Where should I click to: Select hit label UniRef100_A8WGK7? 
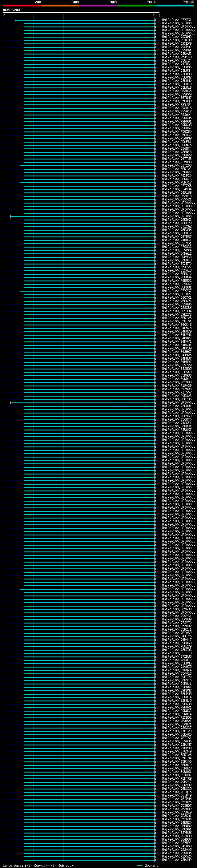point(177,430)
